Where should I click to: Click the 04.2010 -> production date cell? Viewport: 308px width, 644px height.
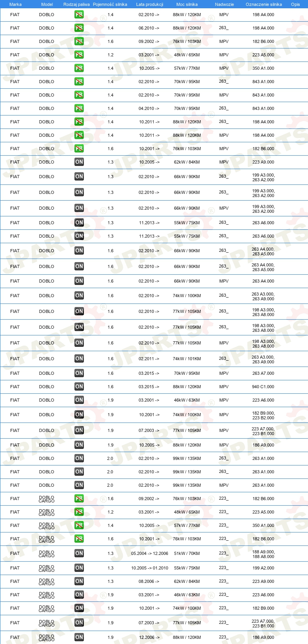(149, 108)
